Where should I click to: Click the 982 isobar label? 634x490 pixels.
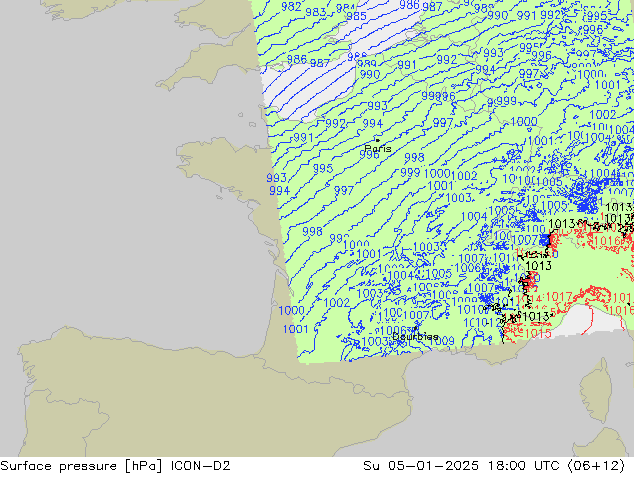tap(292, 6)
